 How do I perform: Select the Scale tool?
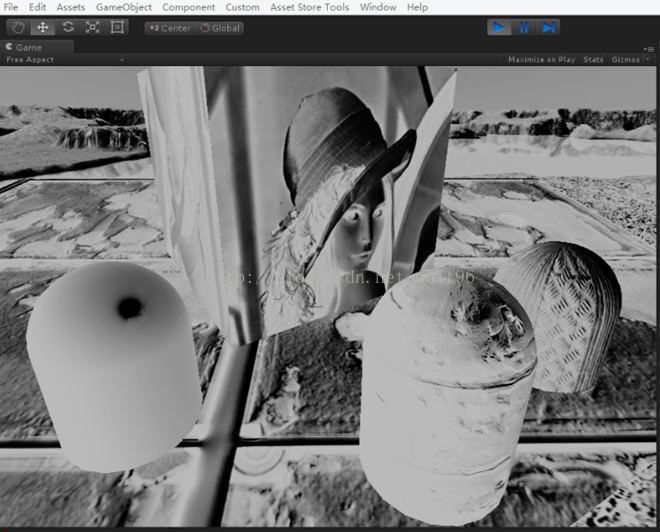pos(93,27)
